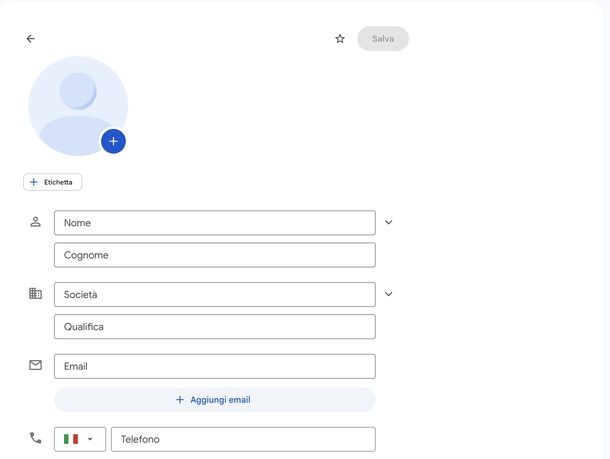
Task: Click the envelope email icon
Action: [36, 365]
